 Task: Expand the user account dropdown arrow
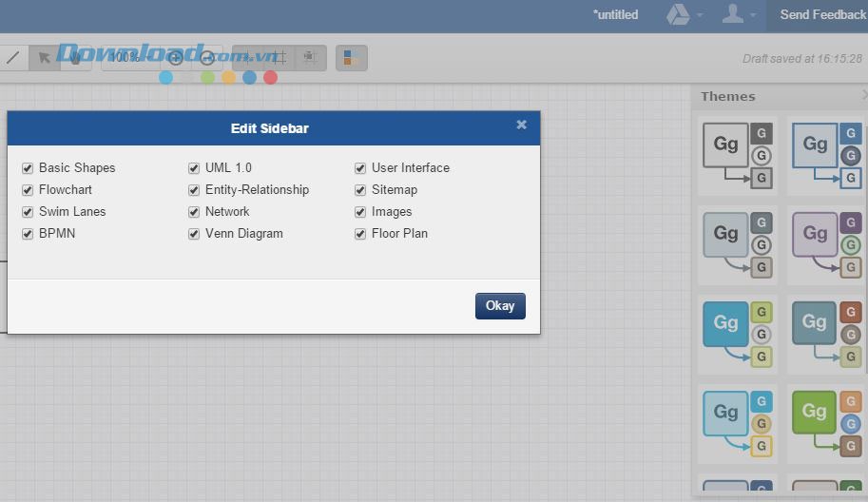click(x=753, y=15)
